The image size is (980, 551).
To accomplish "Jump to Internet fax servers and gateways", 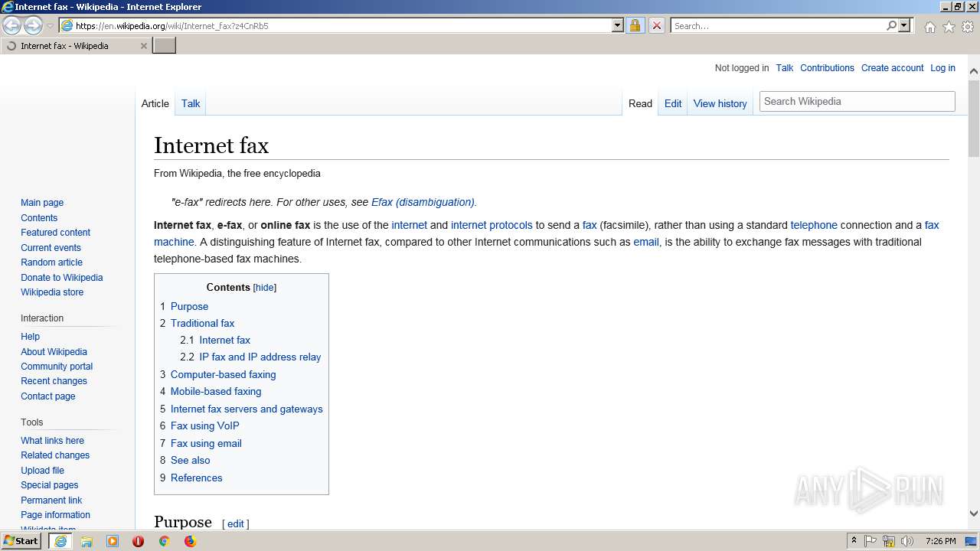I will [247, 409].
